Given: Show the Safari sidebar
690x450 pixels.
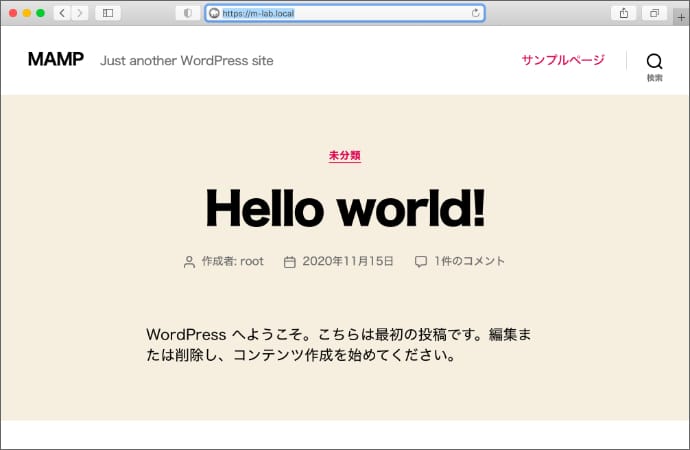Looking at the screenshot, I should pos(107,13).
